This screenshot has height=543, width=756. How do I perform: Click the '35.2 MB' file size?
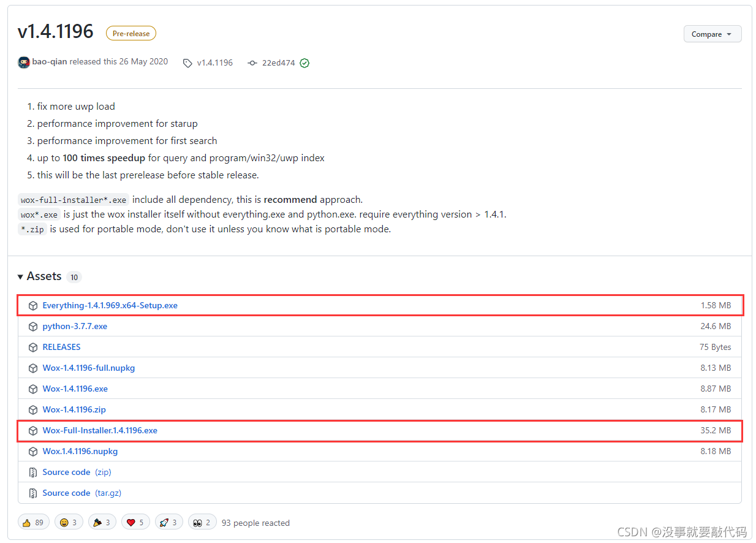[x=716, y=430]
